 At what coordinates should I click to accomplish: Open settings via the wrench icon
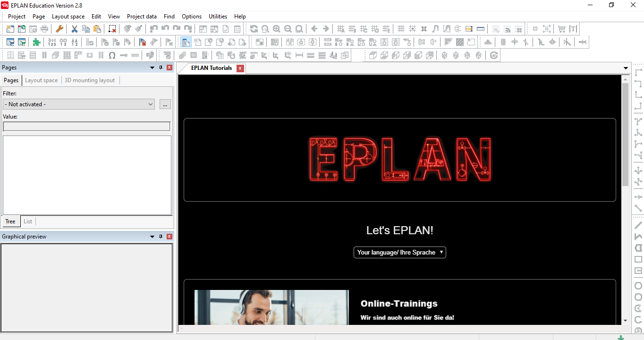click(x=59, y=29)
